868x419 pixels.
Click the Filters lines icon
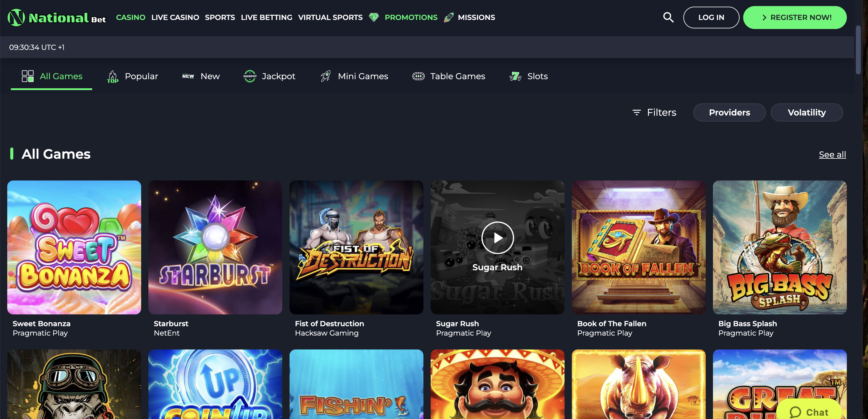(636, 112)
